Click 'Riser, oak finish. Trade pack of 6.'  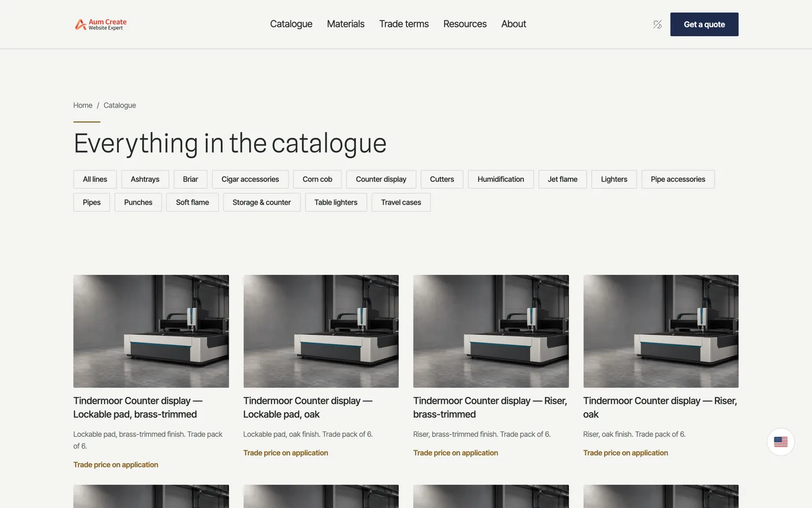(x=634, y=434)
